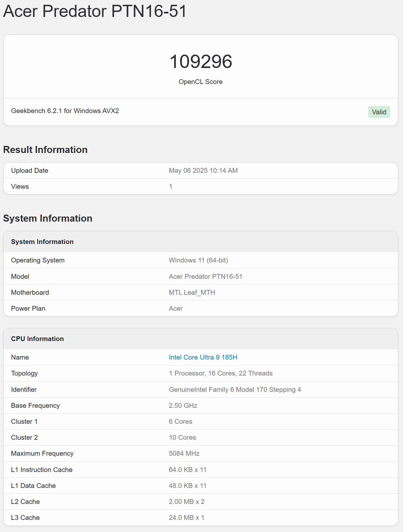Click the Operating System label

tap(38, 260)
